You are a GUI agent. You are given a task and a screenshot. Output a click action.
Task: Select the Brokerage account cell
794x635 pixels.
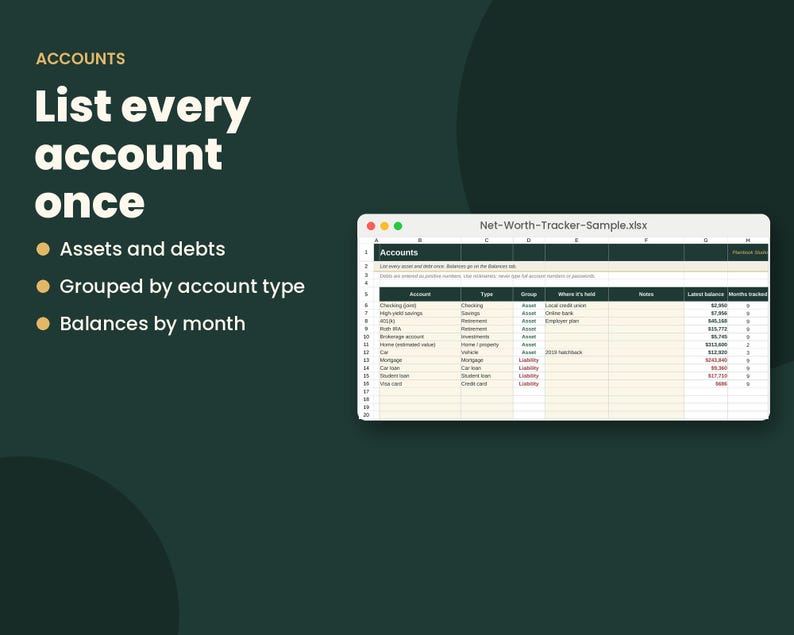coord(420,337)
